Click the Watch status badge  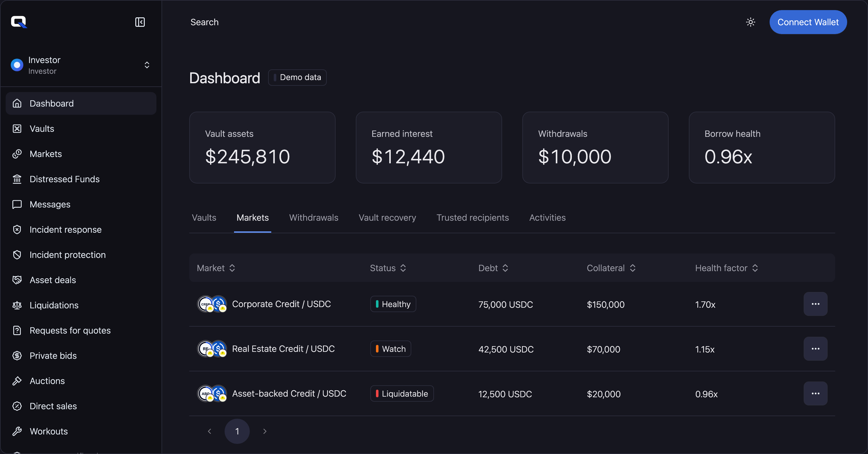point(390,349)
